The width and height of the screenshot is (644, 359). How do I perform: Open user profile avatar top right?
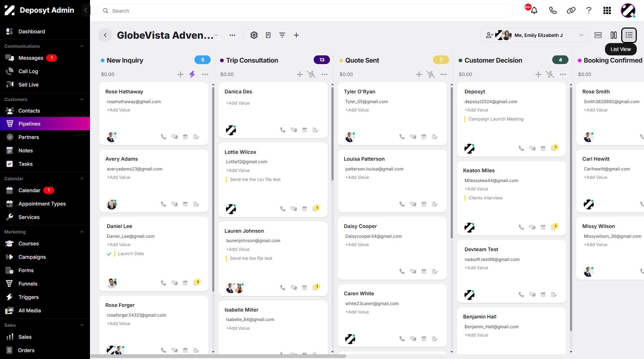point(628,10)
